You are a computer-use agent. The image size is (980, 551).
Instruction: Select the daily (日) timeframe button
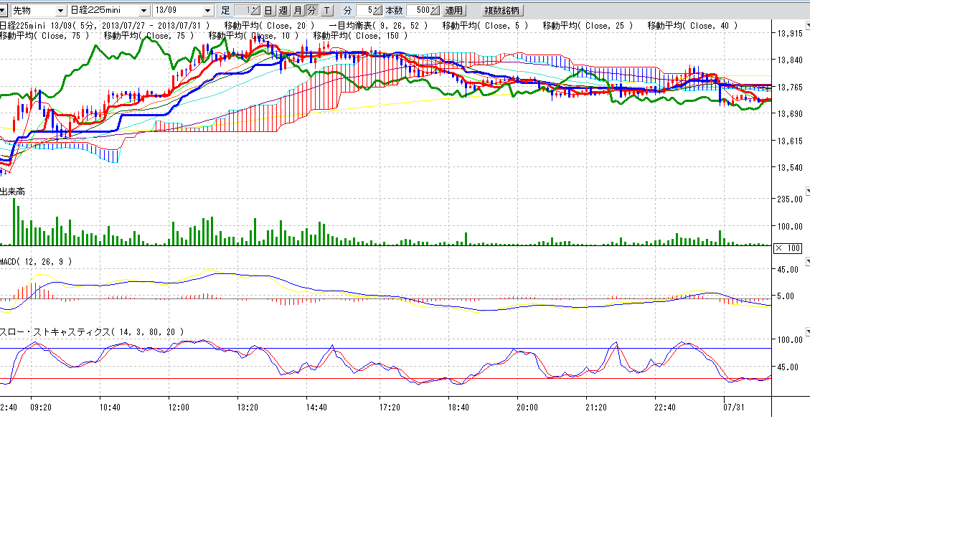point(268,11)
